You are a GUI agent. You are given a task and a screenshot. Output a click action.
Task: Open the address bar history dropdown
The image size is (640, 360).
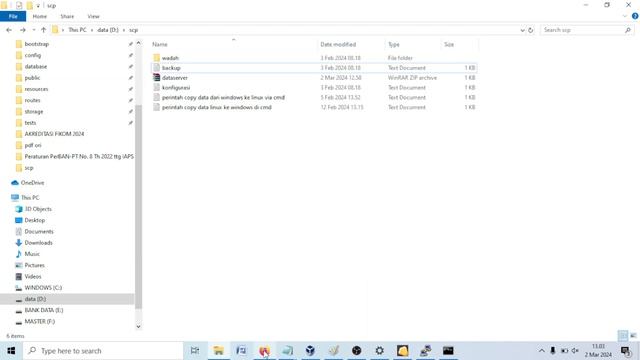pos(522,30)
